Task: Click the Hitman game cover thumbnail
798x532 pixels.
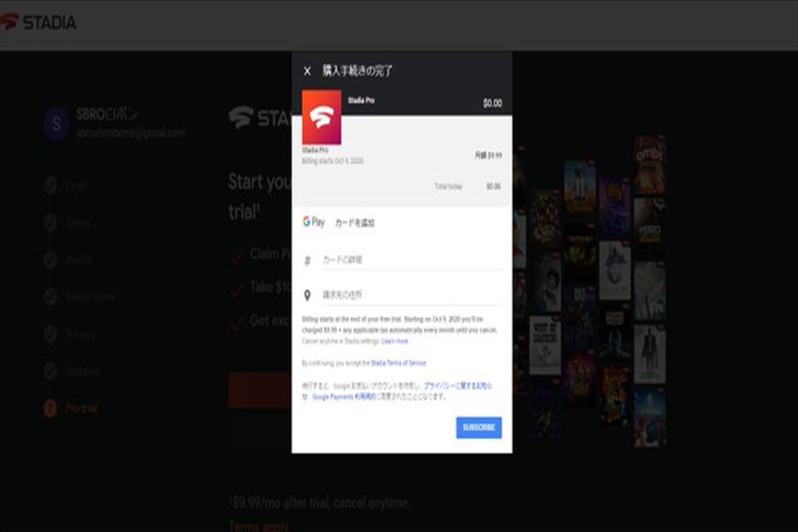Action: pyautogui.click(x=649, y=355)
